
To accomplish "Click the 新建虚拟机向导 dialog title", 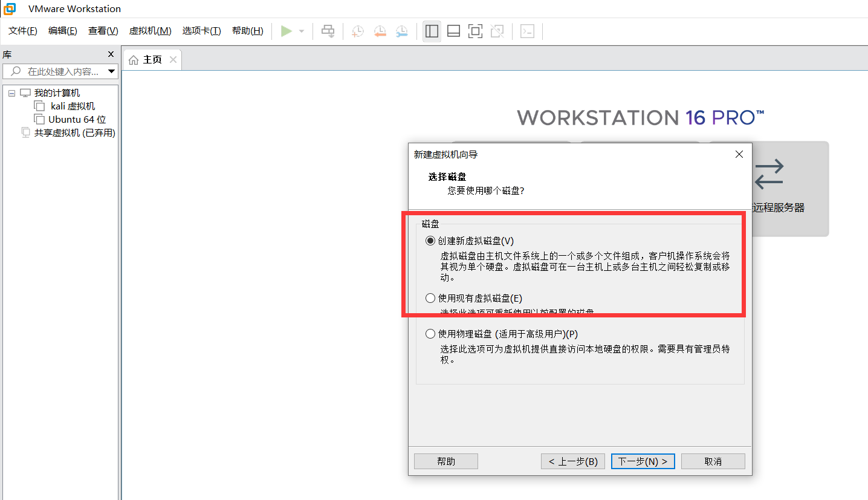I will click(x=445, y=155).
